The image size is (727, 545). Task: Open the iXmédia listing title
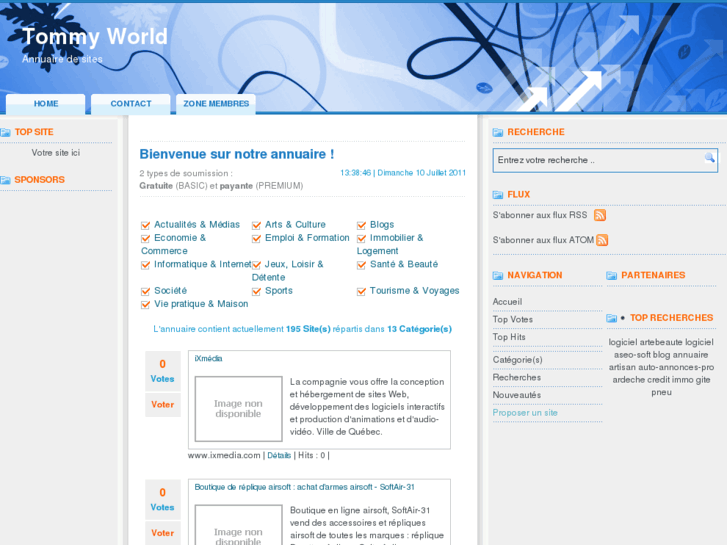pos(208,359)
